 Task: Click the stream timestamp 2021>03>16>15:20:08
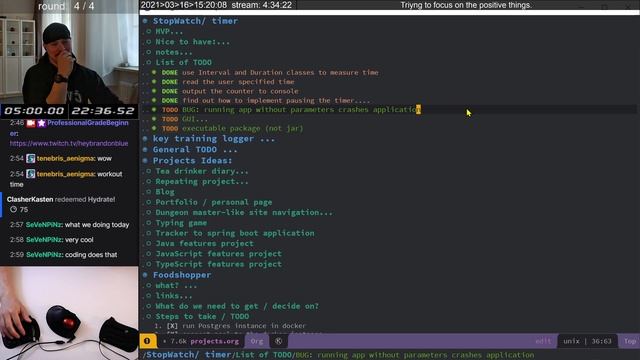pyautogui.click(x=184, y=5)
